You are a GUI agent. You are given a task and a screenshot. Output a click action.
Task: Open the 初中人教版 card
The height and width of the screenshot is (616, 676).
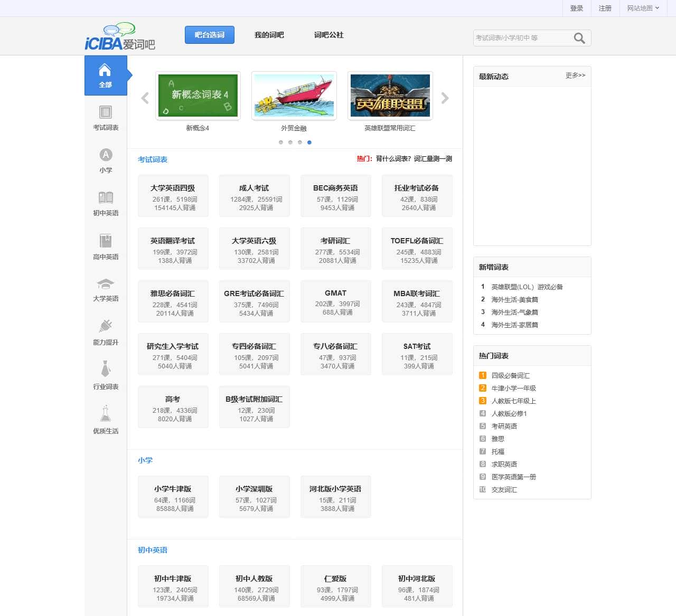point(255,586)
